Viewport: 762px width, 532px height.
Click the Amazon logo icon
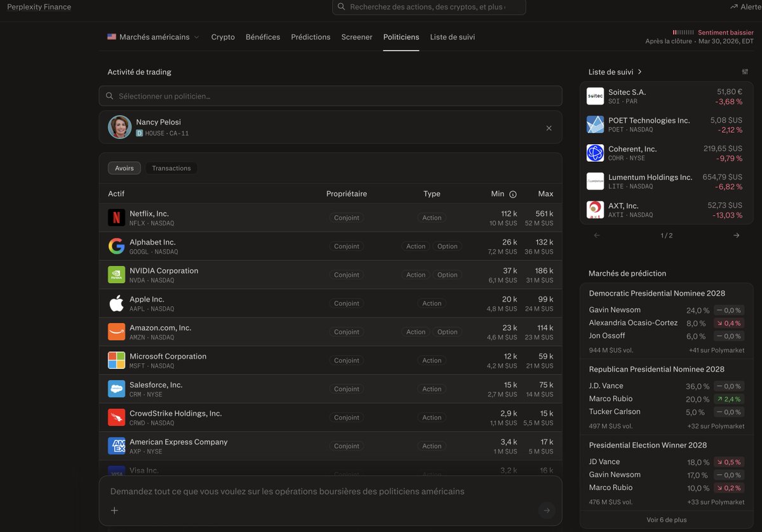pyautogui.click(x=116, y=332)
